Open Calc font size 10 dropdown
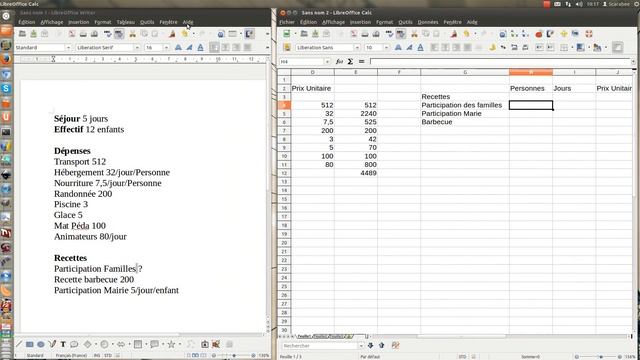The width and height of the screenshot is (640, 360). click(386, 48)
